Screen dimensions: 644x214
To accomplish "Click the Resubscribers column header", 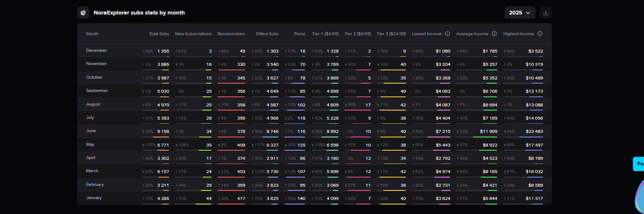I will tap(231, 34).
